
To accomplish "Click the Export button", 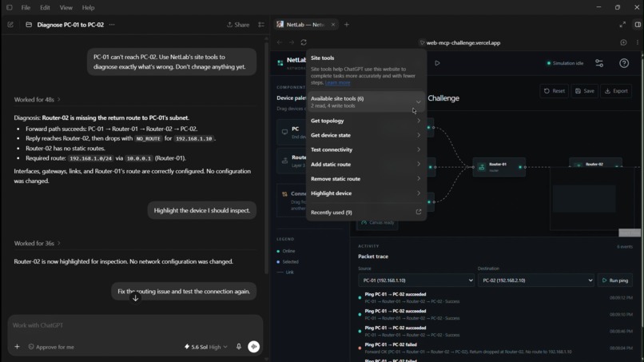I will pyautogui.click(x=616, y=91).
